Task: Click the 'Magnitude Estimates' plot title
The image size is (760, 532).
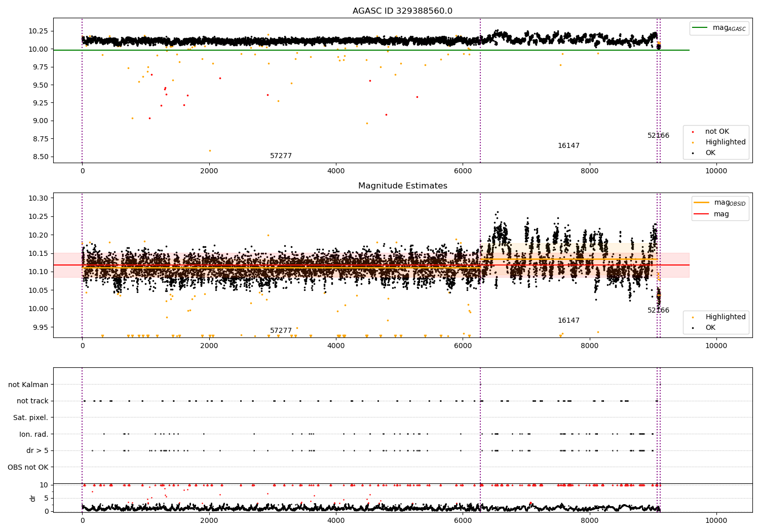Action: point(403,186)
